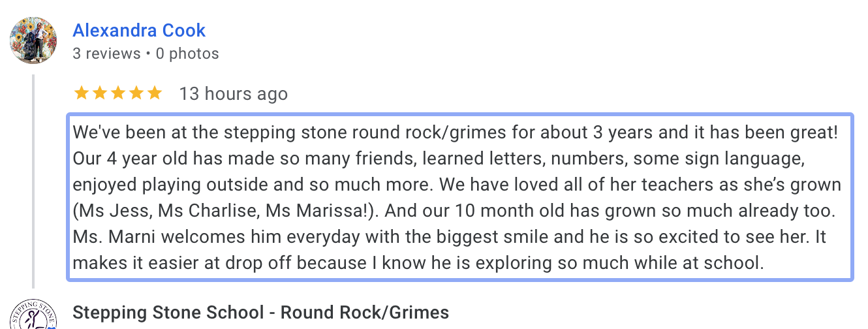The width and height of the screenshot is (868, 329).
Task: Click the fifth star in the rating
Action: [x=155, y=93]
